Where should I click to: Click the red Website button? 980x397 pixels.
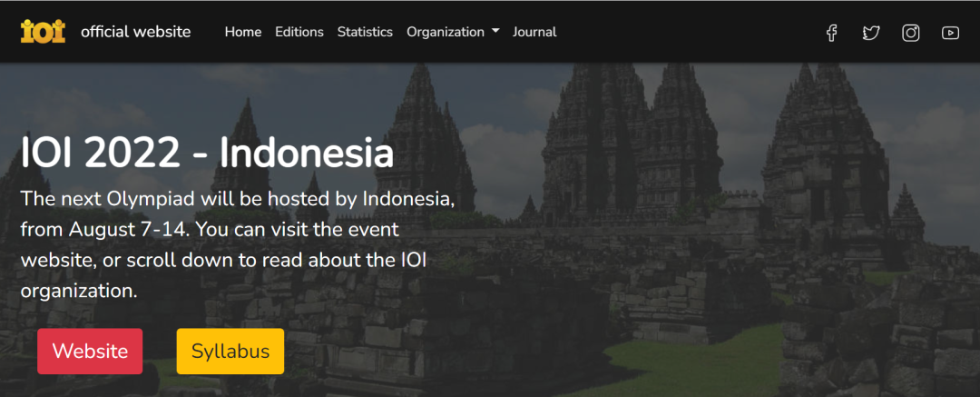pyautogui.click(x=90, y=352)
